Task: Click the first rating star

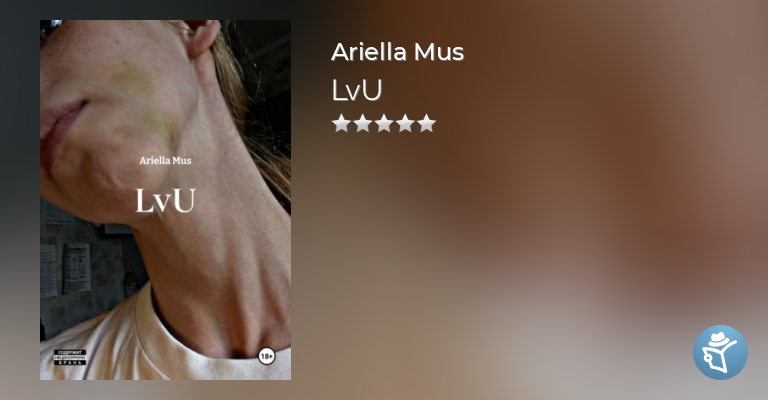Action: click(341, 124)
